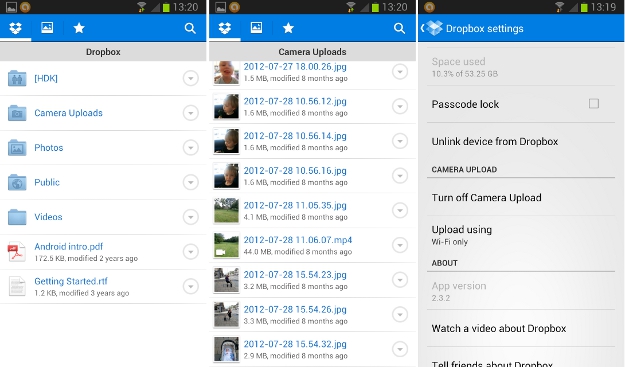Expand options for Android intro.pdf
Screen dimensions: 625x367
pos(191,251)
